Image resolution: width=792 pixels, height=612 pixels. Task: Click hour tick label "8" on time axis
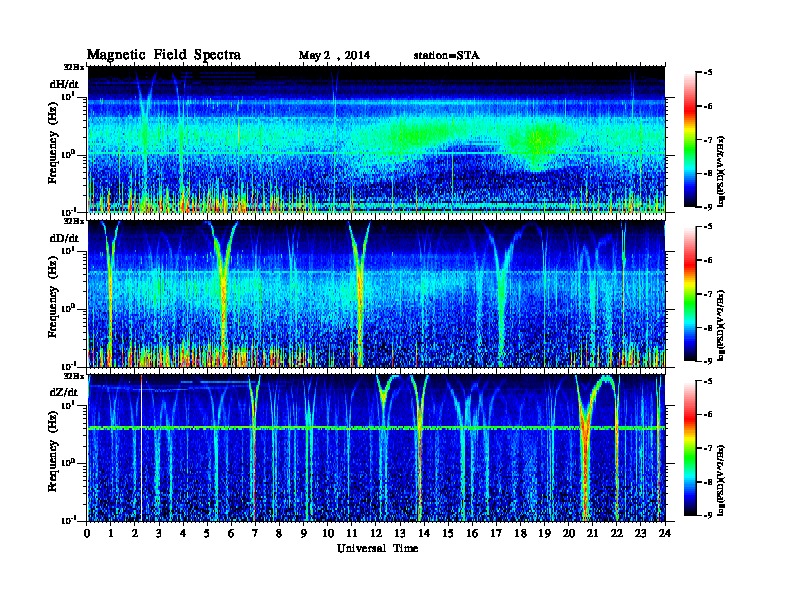[279, 534]
